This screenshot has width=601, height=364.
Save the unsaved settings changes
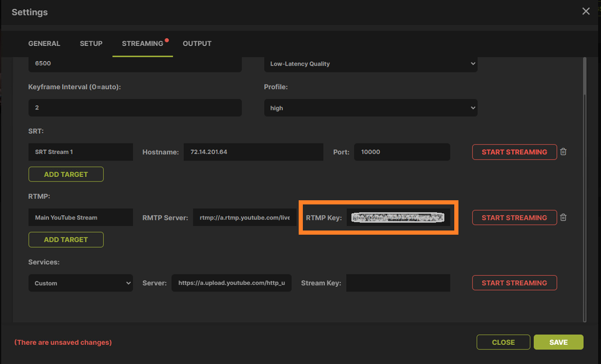pyautogui.click(x=558, y=342)
